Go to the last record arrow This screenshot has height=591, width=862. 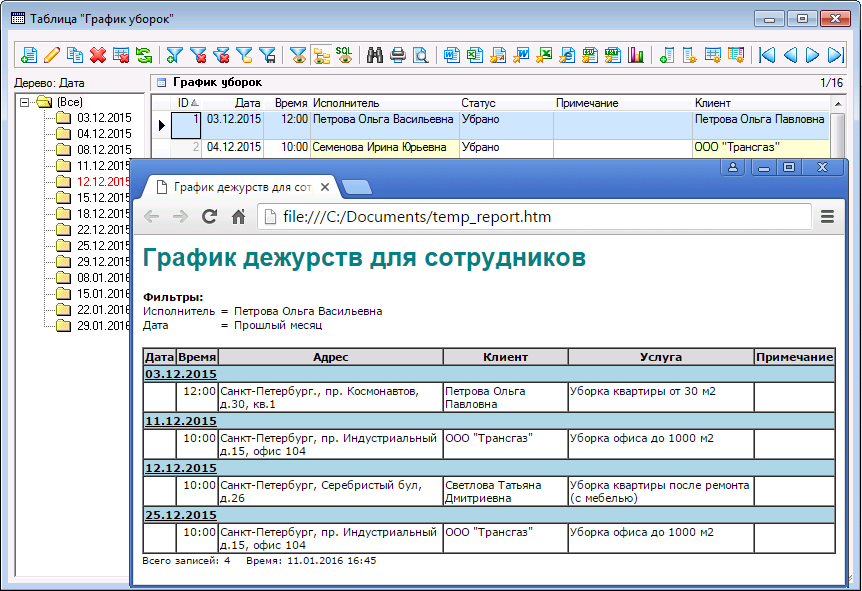tap(837, 55)
